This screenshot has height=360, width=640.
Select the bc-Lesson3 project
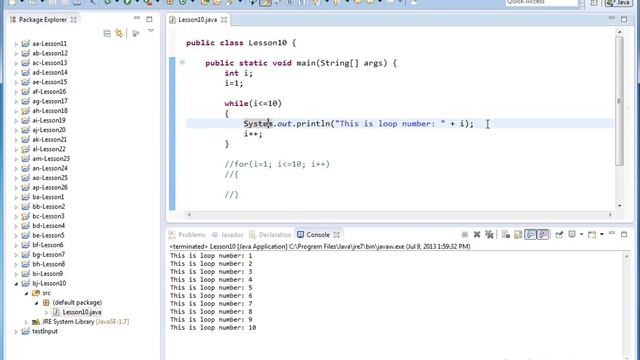pos(48,216)
